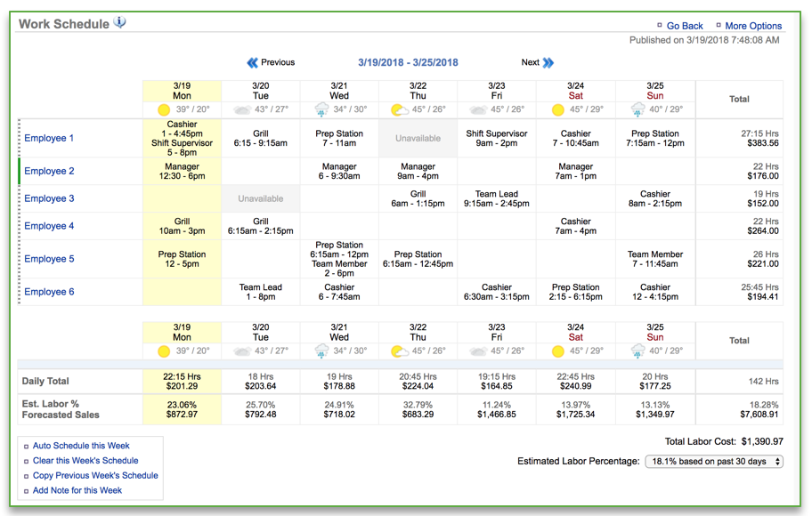Click the sunny icon for Sat 3/24 in top header
This screenshot has height=516, width=812.
tap(557, 109)
